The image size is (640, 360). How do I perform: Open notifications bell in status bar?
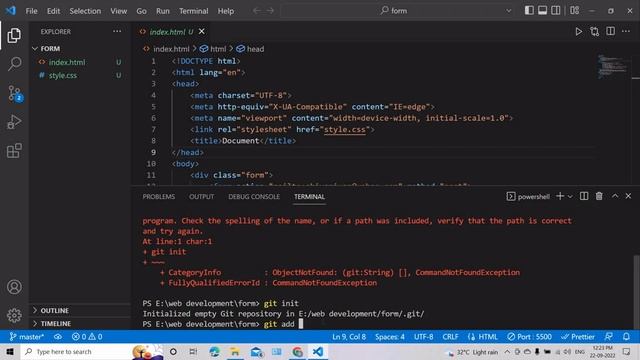(626, 337)
